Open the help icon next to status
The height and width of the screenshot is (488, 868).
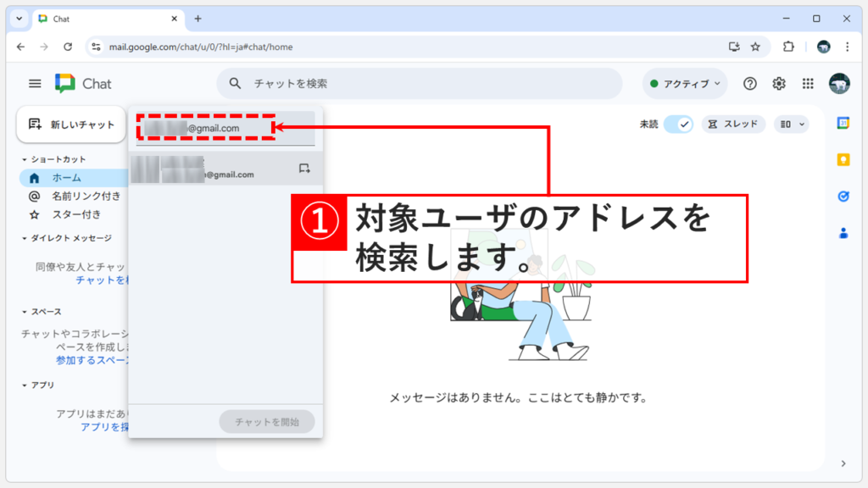tap(751, 83)
